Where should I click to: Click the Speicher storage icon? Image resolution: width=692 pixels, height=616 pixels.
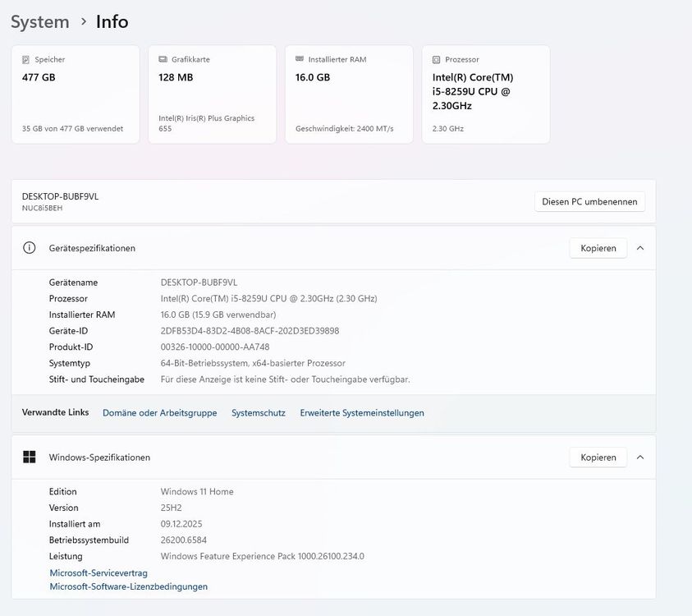tap(27, 60)
